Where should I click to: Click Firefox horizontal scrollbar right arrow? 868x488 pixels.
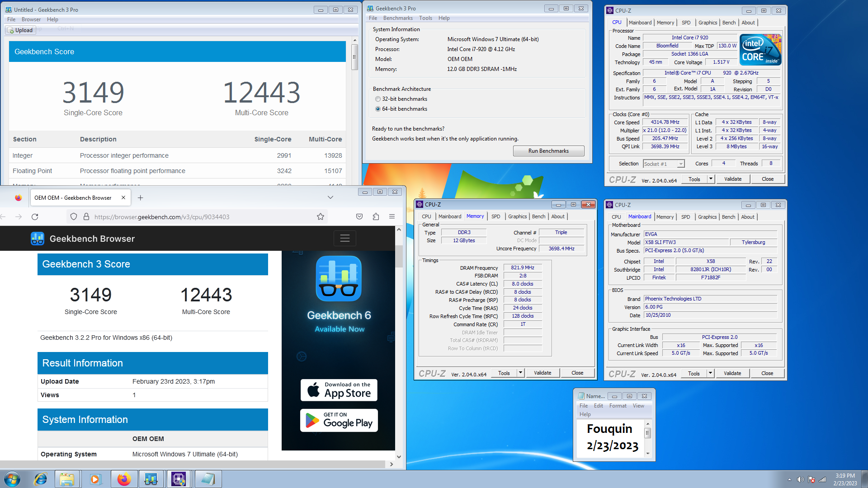pyautogui.click(x=392, y=464)
